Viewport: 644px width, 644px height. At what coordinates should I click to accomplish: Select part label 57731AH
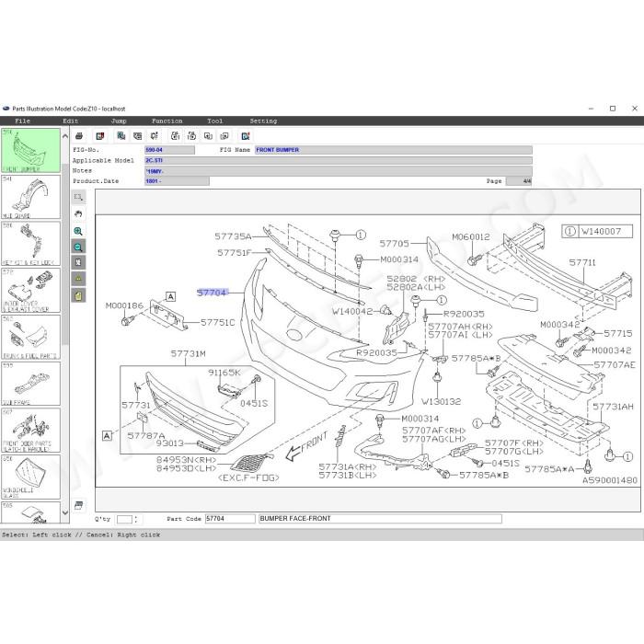tap(613, 407)
